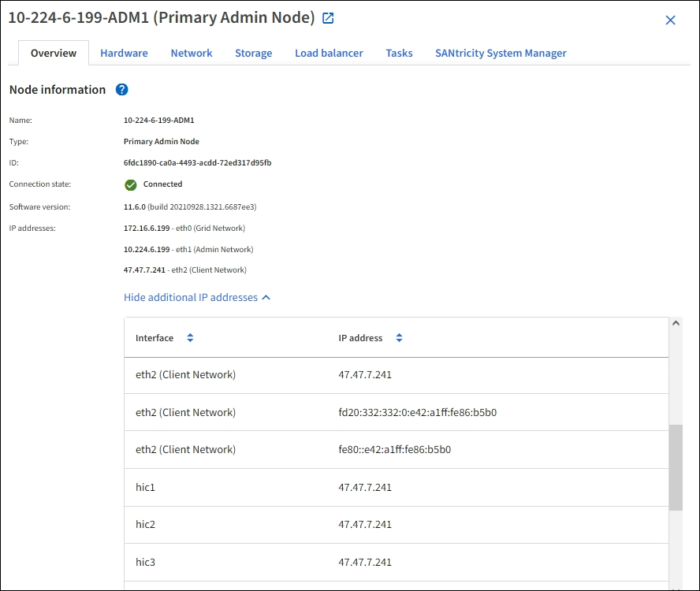Open SANtricity System Manager tab
Image resolution: width=700 pixels, height=591 pixels.
tap(501, 54)
